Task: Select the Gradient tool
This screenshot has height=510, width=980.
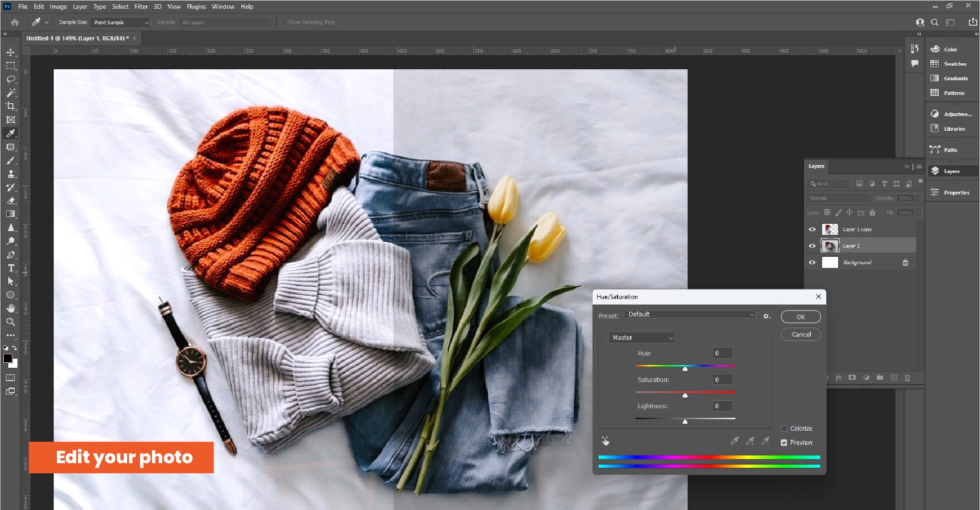Action: pos(11,214)
